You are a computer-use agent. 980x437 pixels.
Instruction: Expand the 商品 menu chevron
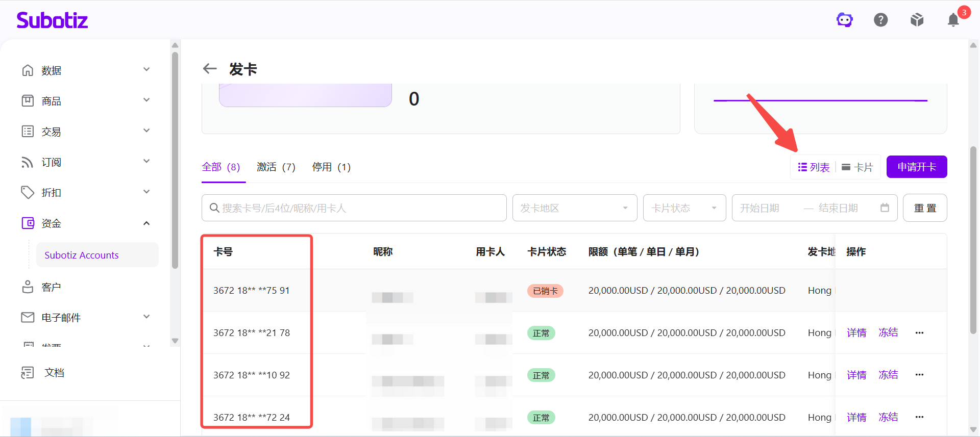[x=146, y=100]
